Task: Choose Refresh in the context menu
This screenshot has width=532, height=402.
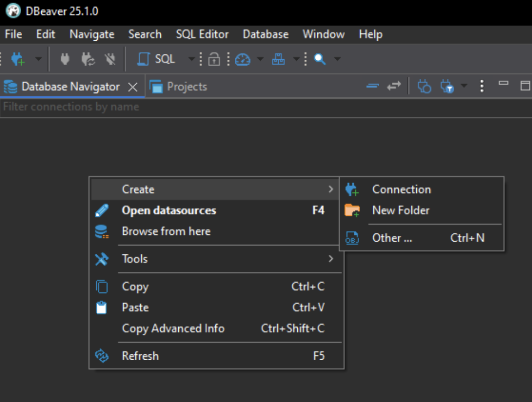Action: click(215, 356)
